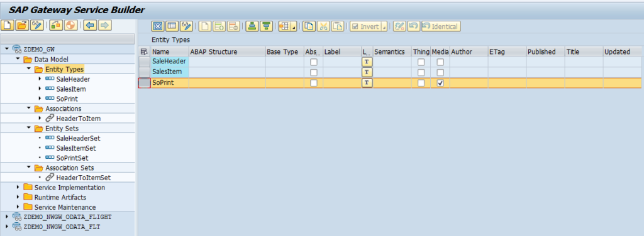644x236 pixels.
Task: Click the Identical button
Action: 441,26
